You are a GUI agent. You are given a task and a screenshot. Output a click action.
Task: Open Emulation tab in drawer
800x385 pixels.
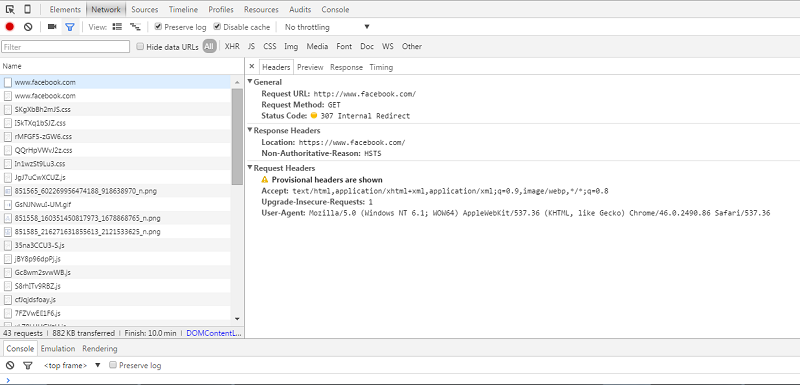[x=58, y=349]
